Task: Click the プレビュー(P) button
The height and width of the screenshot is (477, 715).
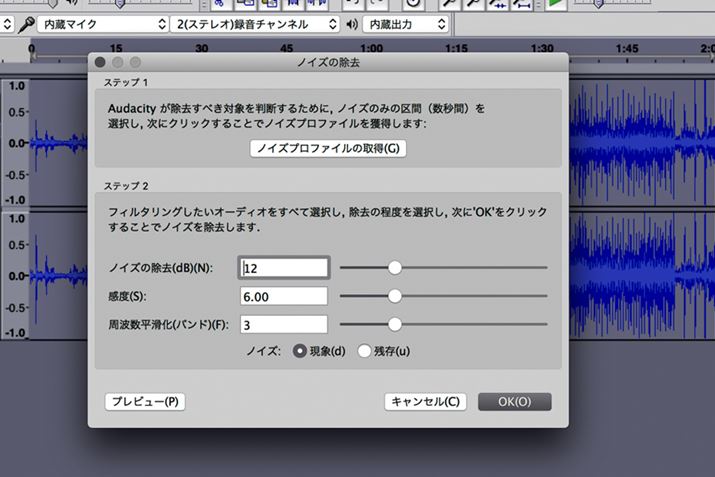Action: click(145, 401)
